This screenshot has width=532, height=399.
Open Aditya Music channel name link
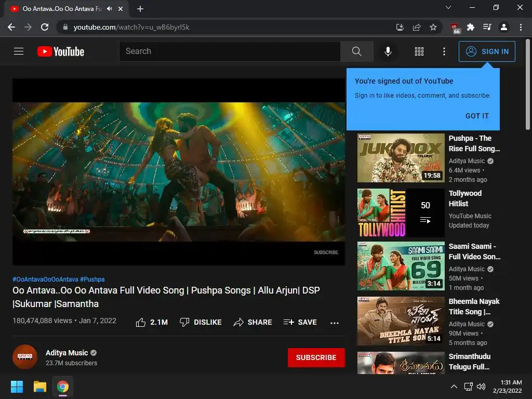coord(67,353)
